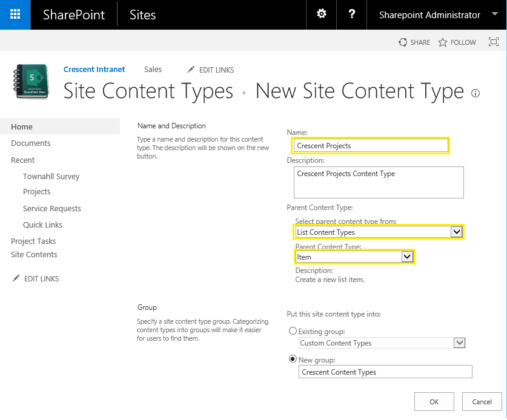Open the Custom Content Types group dropdown
This screenshot has height=420, width=507.
[x=459, y=343]
